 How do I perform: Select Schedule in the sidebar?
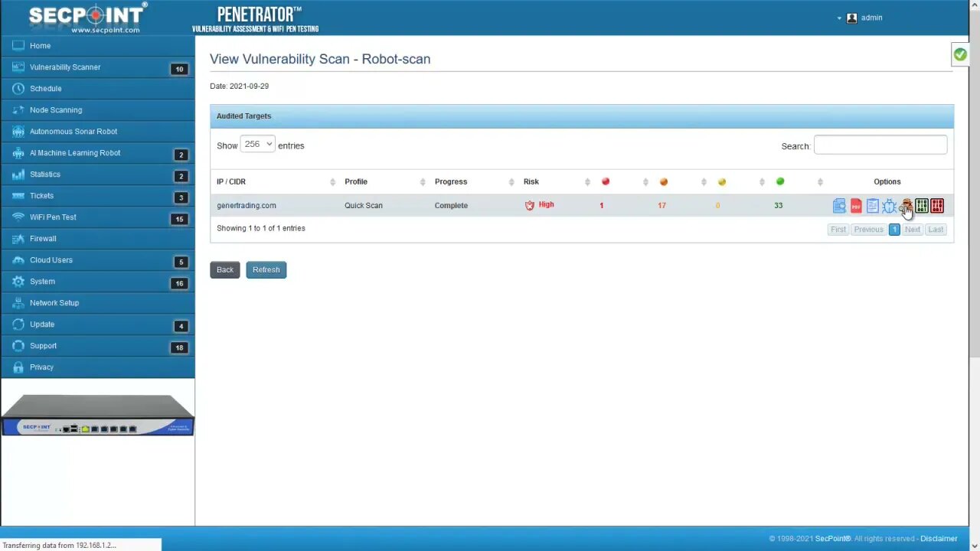pos(97,89)
